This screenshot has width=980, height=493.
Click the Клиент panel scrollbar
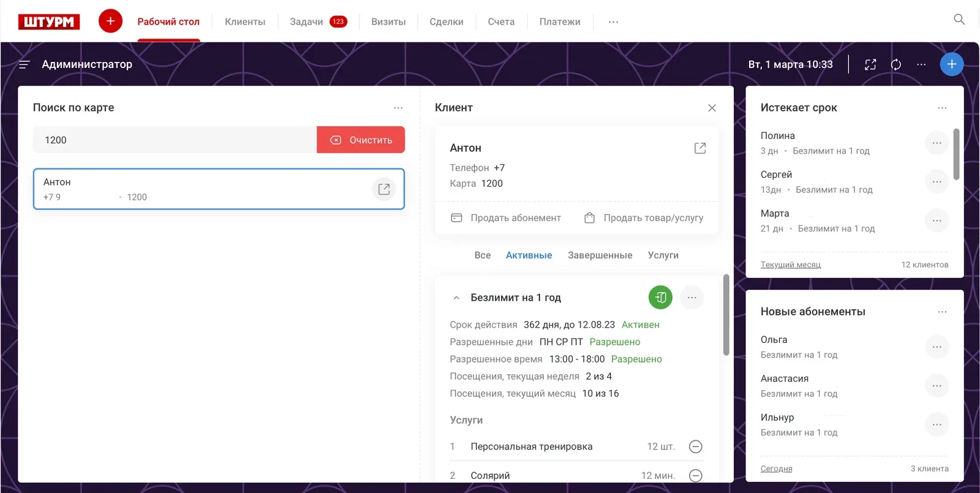(726, 315)
